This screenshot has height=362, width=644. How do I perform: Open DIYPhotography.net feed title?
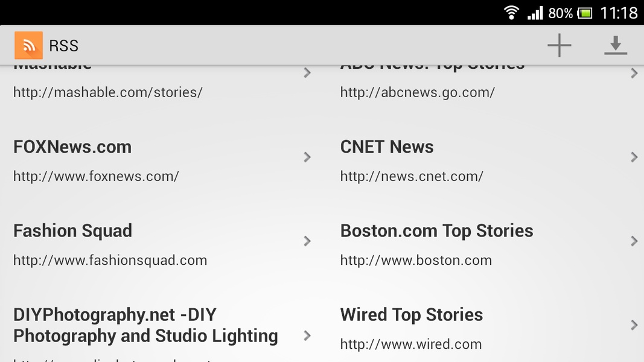[x=145, y=325]
